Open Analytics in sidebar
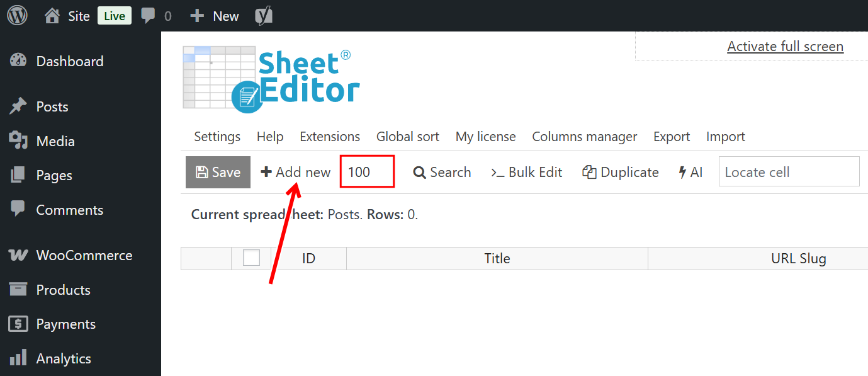Viewport: 868px width, 376px height. [x=64, y=358]
